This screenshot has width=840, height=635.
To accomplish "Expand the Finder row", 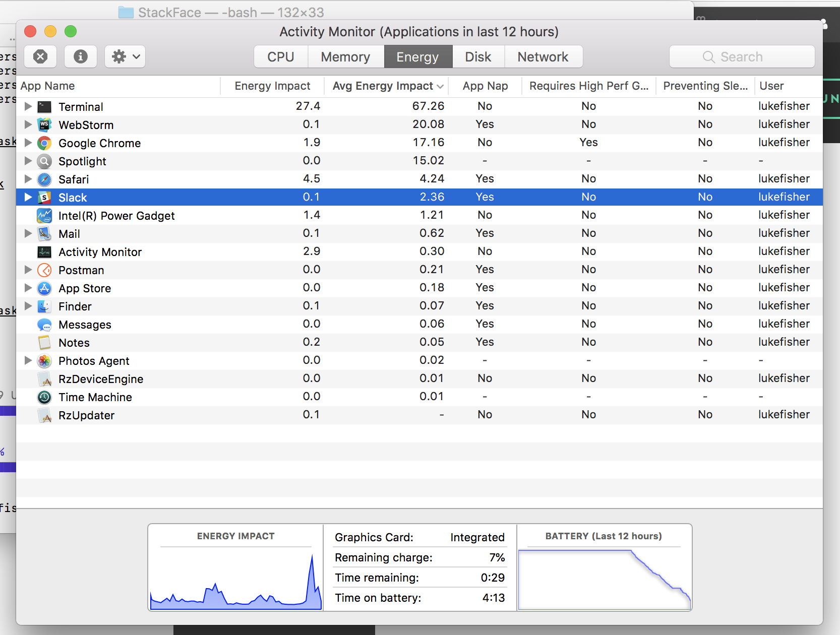I will point(28,306).
